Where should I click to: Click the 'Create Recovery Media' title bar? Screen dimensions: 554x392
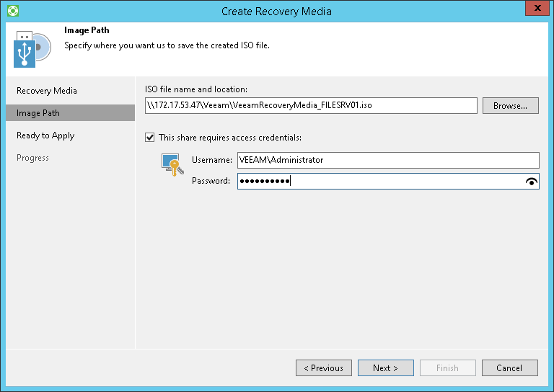[277, 11]
